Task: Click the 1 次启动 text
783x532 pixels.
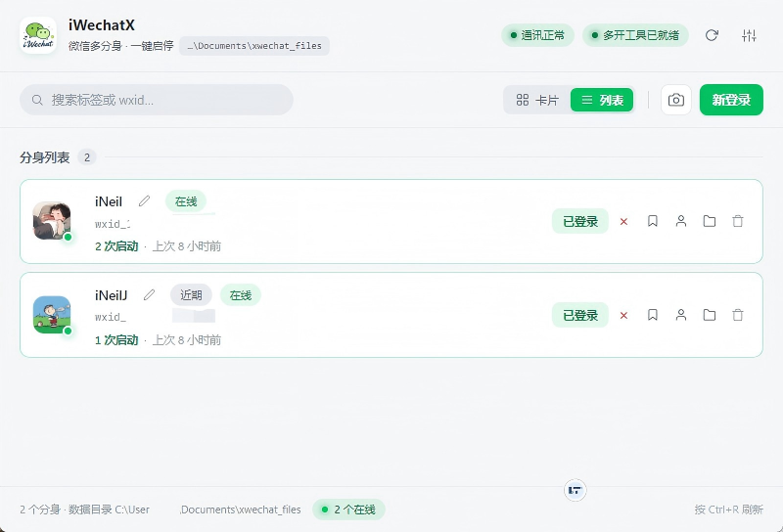Action: coord(116,340)
